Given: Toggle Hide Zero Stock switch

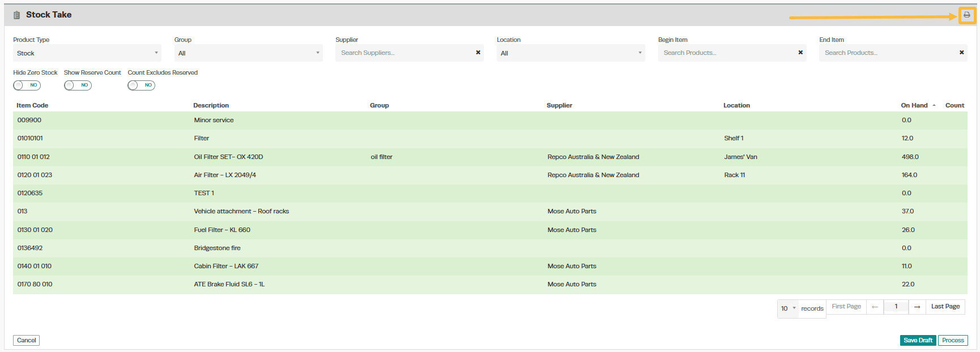Looking at the screenshot, I should [27, 85].
